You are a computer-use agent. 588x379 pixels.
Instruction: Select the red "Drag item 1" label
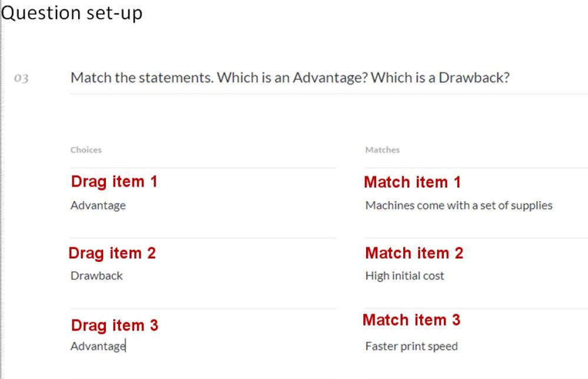[114, 181]
